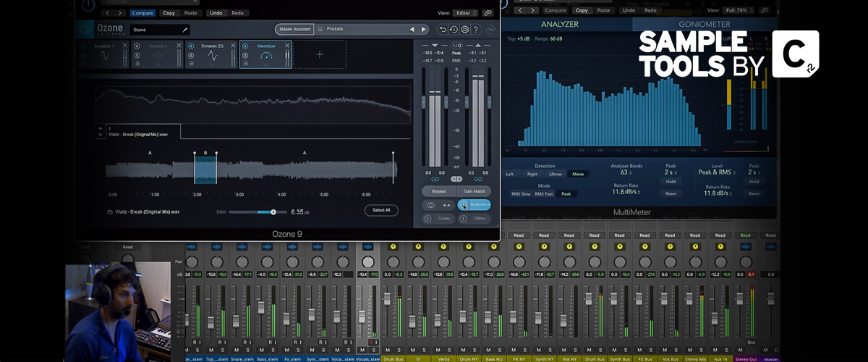
Task: Go to next Ozone preset arrow
Action: coord(424,29)
